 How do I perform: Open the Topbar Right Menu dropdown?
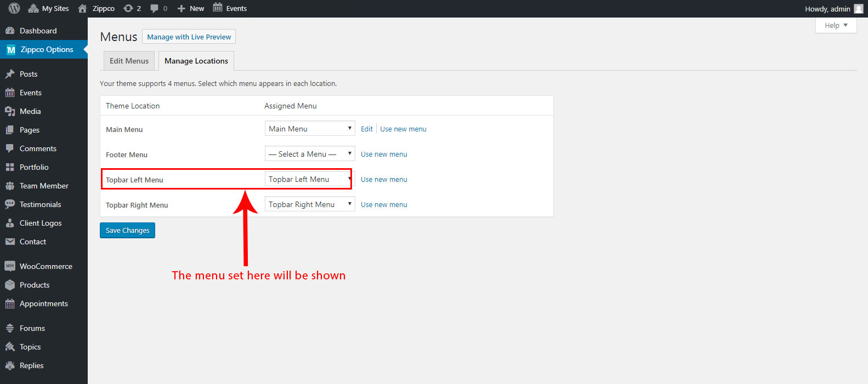point(310,204)
